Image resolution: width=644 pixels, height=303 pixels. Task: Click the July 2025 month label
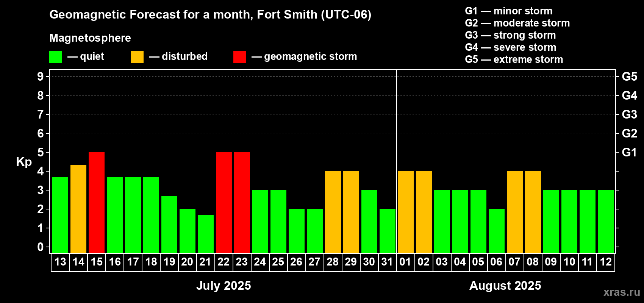[224, 286]
